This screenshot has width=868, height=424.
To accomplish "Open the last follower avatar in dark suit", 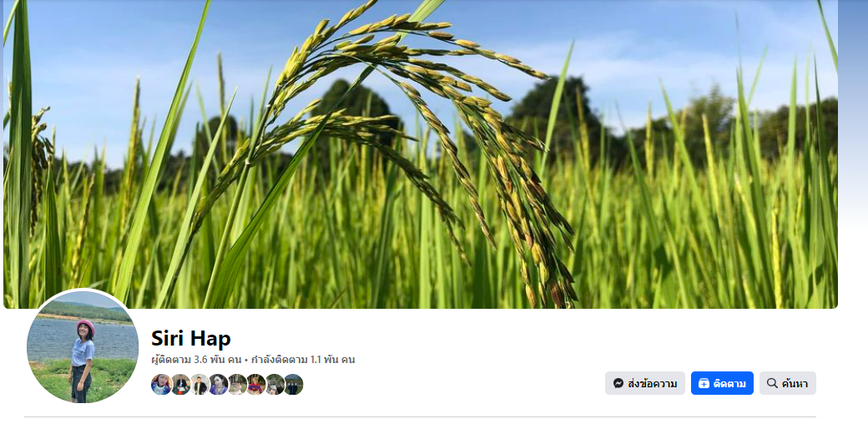I will [294, 384].
